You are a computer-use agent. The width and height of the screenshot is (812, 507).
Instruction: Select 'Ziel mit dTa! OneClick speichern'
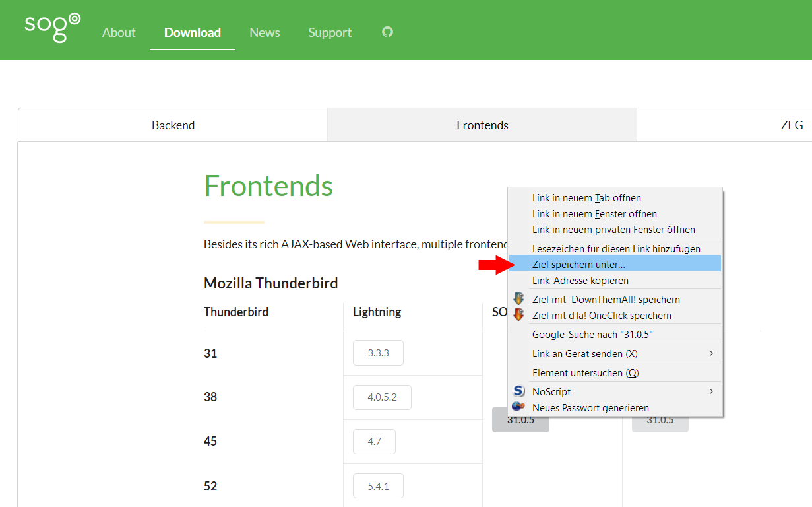pyautogui.click(x=615, y=315)
